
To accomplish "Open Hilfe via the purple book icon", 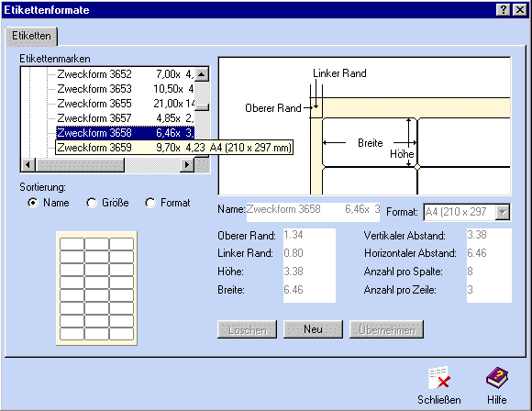I will pos(497,377).
